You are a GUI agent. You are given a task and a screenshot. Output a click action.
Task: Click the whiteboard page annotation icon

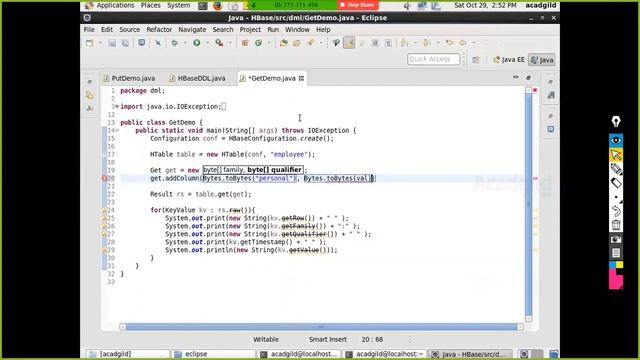click(616, 253)
